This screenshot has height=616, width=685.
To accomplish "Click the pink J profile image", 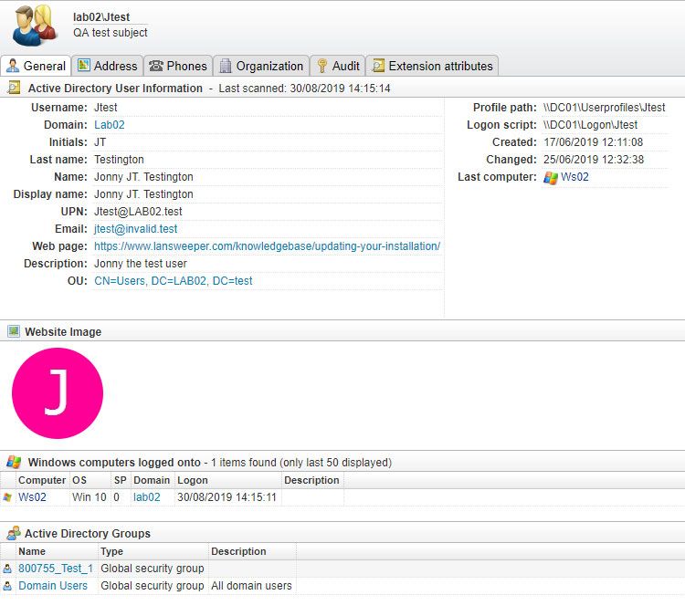I will coord(58,393).
